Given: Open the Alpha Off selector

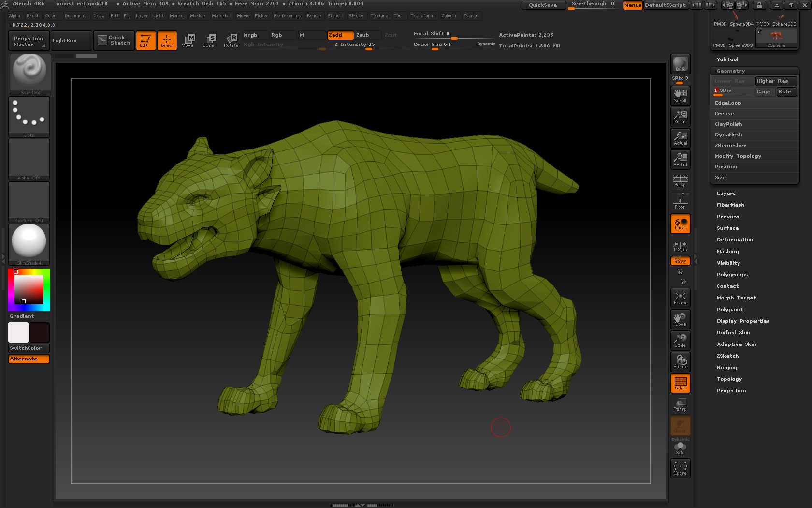Looking at the screenshot, I should 29,160.
